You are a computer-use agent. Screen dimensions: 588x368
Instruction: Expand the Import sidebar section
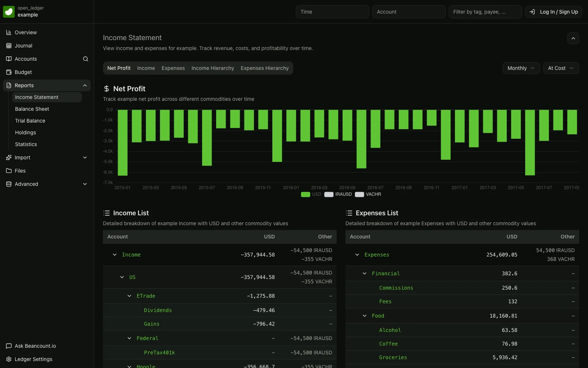(85, 158)
